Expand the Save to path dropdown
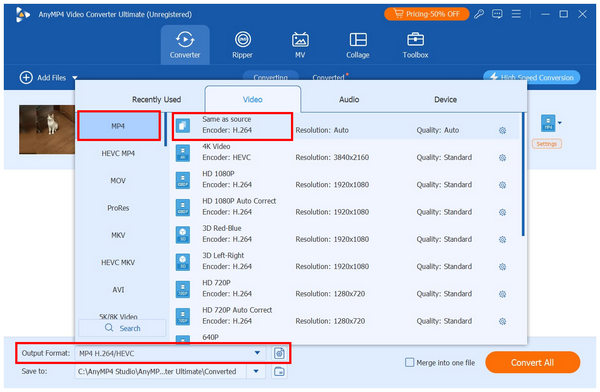 [256, 371]
